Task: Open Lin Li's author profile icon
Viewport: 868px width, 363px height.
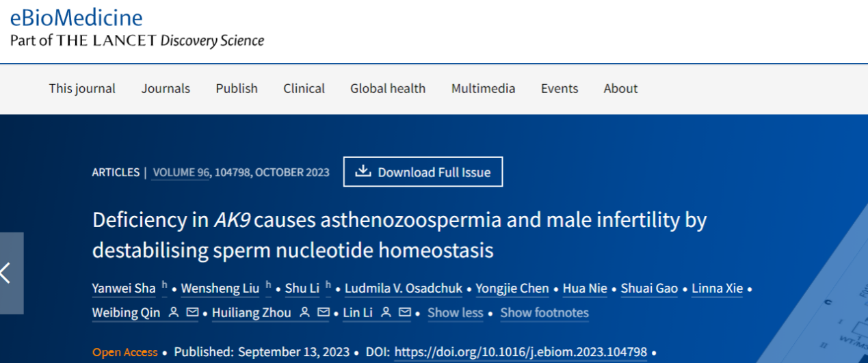Action: [x=386, y=312]
